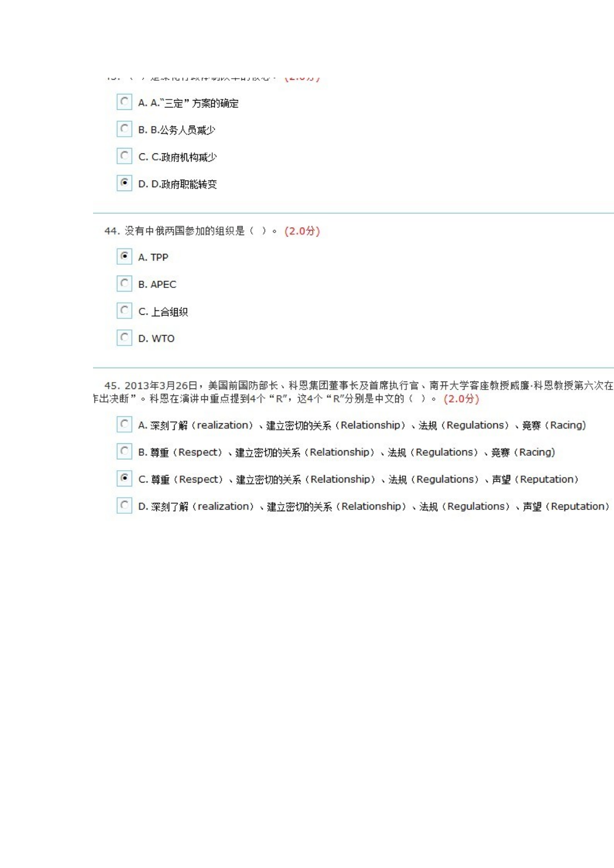The width and height of the screenshot is (614, 868).
Task: Click the red (2.0分) score of question 44
Action: click(x=302, y=231)
